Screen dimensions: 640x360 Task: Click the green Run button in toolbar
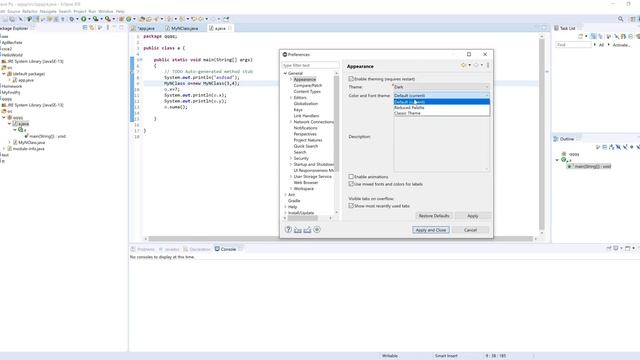pyautogui.click(x=83, y=19)
